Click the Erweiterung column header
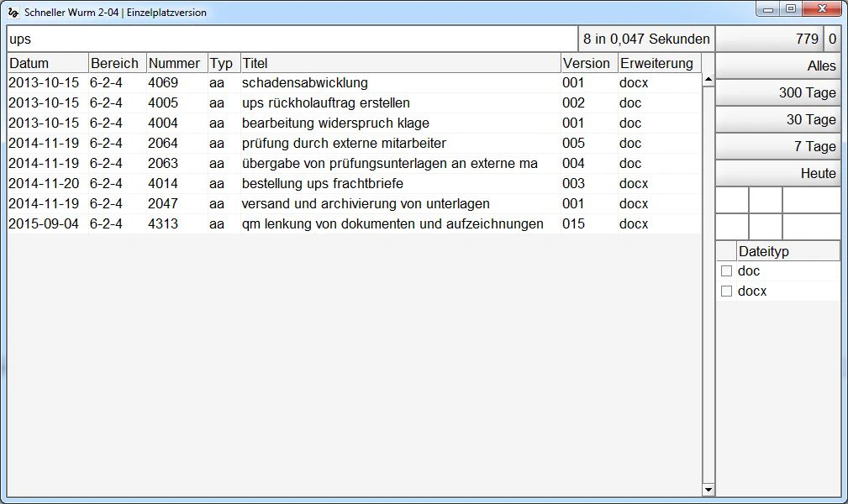This screenshot has height=504, width=848. click(x=658, y=63)
